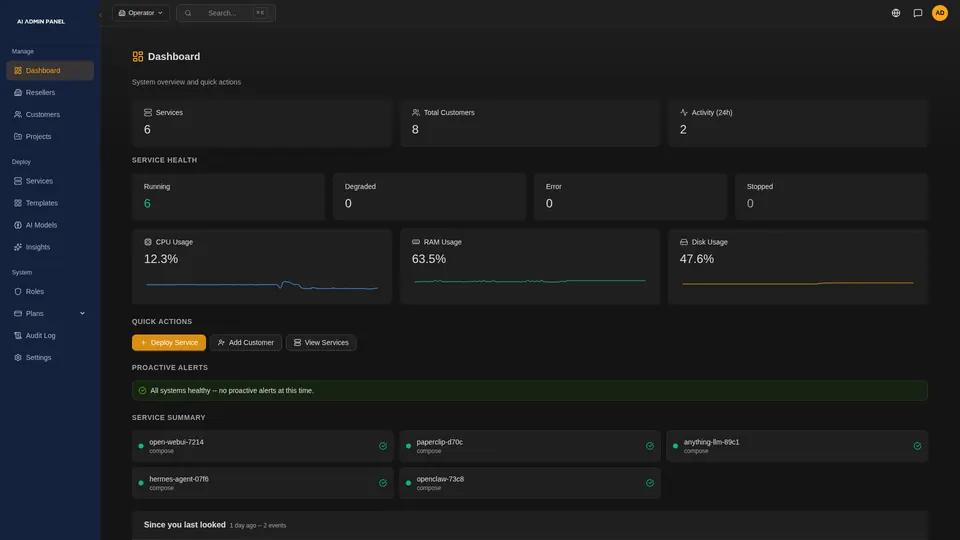The height and width of the screenshot is (540, 960).
Task: Click the CPU Usage chip icon
Action: 148,242
